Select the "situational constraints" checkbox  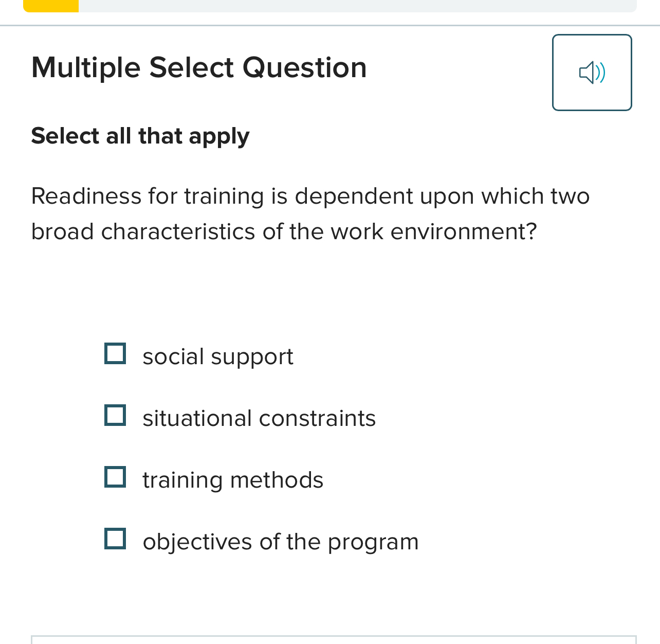coord(115,415)
